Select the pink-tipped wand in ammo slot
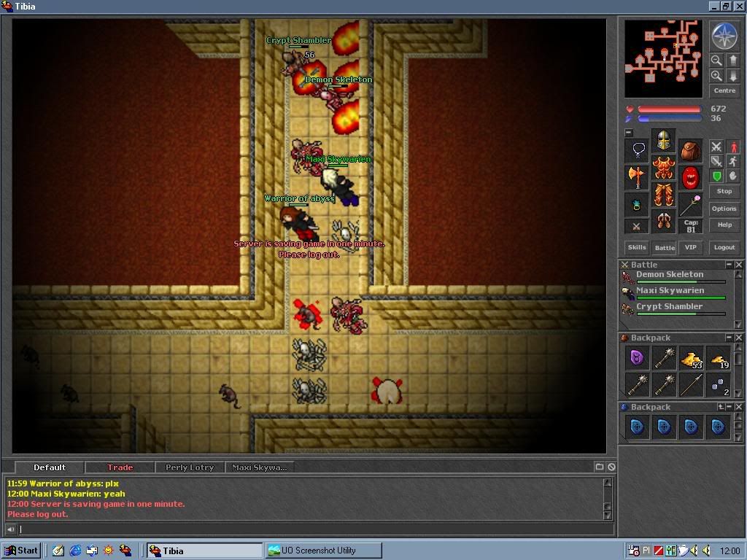This screenshot has height=560, width=747. pyautogui.click(x=690, y=205)
